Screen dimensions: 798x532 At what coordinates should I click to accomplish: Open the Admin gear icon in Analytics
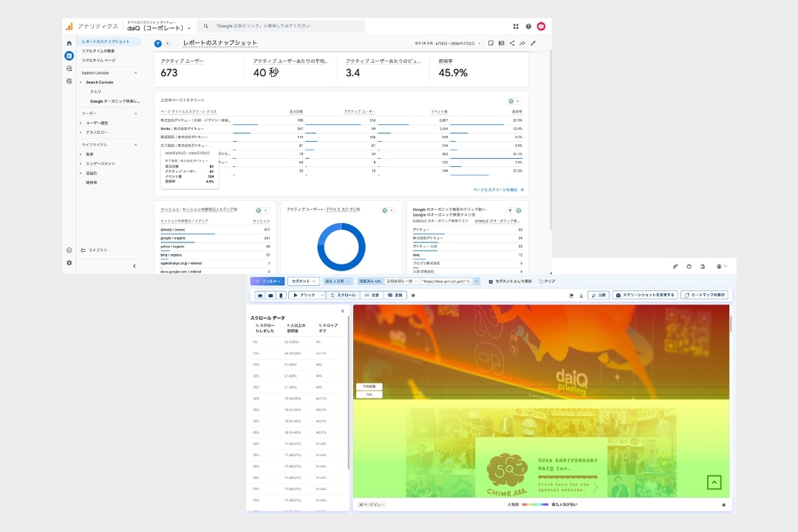click(x=69, y=263)
